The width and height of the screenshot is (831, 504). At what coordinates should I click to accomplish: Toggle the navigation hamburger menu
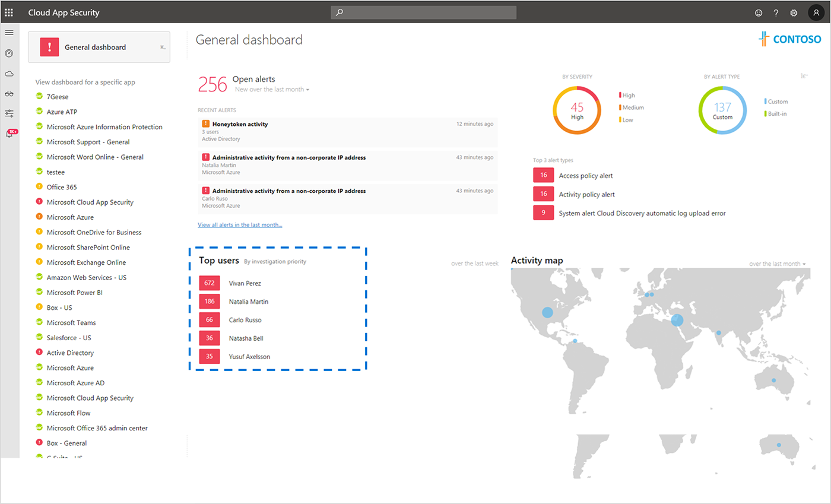point(9,33)
